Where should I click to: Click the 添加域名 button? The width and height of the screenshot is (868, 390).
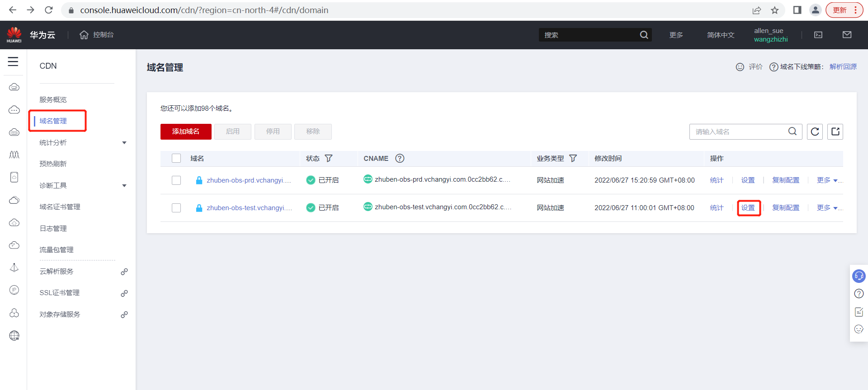pos(186,132)
